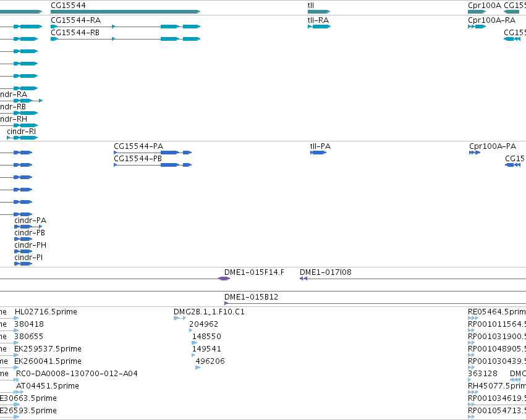Click the Cpr100A-RA transcript glyph
This screenshot has height=420, width=526.
point(477,27)
